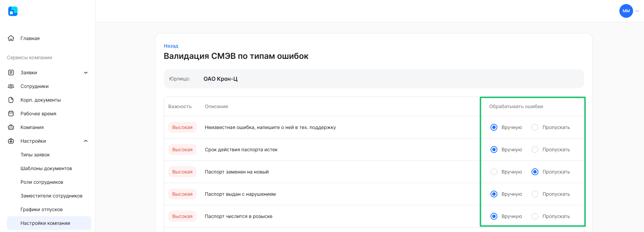
Task: Click the blue app logo icon
Action: pyautogui.click(x=13, y=11)
